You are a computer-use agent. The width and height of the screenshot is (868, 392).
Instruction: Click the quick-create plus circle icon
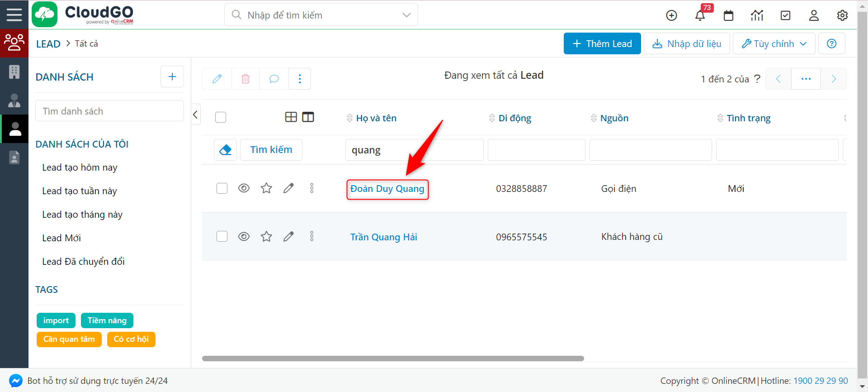pyautogui.click(x=672, y=15)
